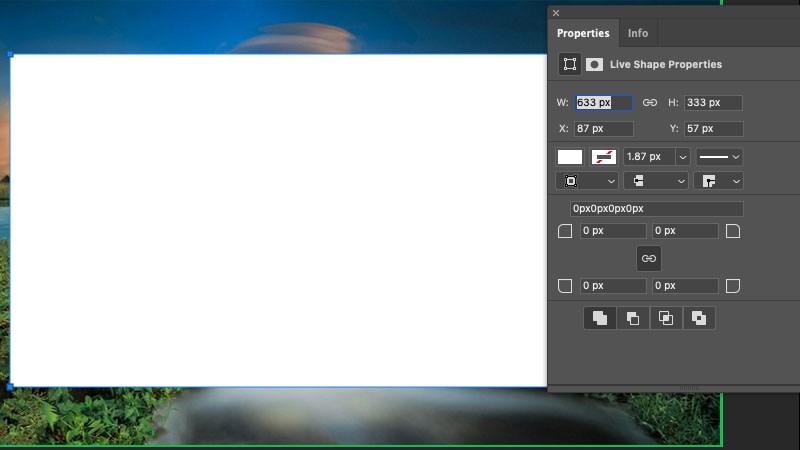800x450 pixels.
Task: Click the Combine Shapes pathfinder icon
Action: coord(599,318)
